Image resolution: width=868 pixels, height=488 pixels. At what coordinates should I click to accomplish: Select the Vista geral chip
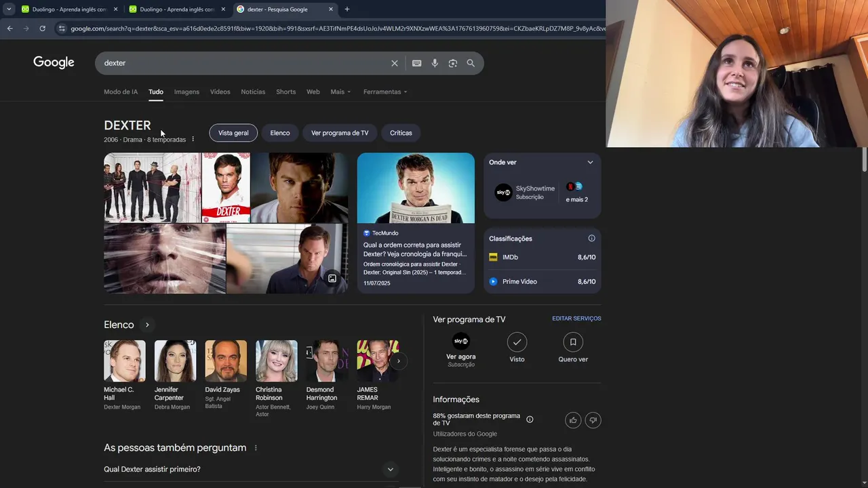(x=233, y=133)
